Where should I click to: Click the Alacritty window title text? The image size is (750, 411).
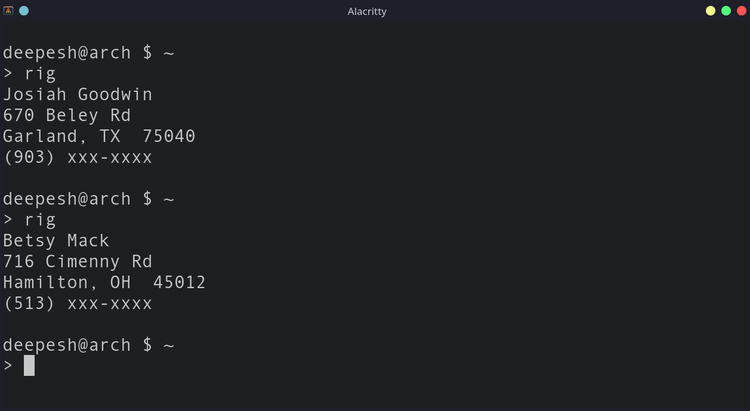coord(367,11)
